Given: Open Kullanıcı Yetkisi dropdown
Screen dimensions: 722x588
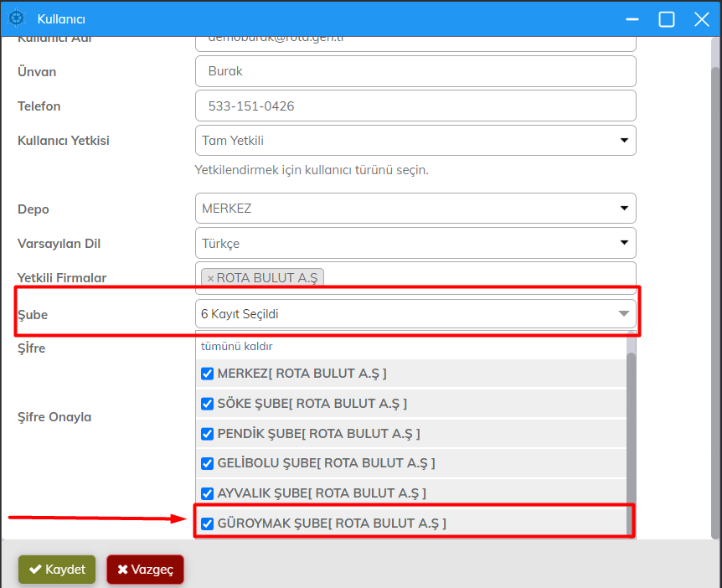Looking at the screenshot, I should (415, 141).
